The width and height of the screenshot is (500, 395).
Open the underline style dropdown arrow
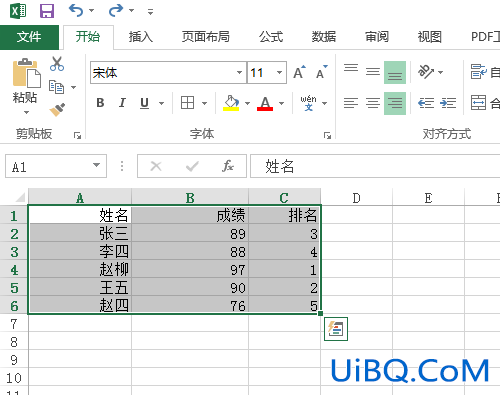click(x=161, y=103)
